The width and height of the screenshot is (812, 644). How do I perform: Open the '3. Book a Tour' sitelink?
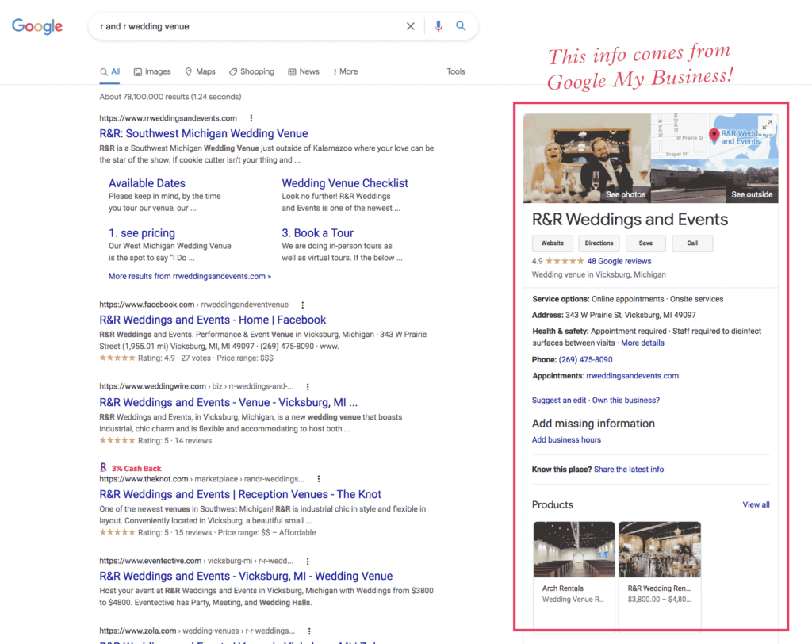317,233
